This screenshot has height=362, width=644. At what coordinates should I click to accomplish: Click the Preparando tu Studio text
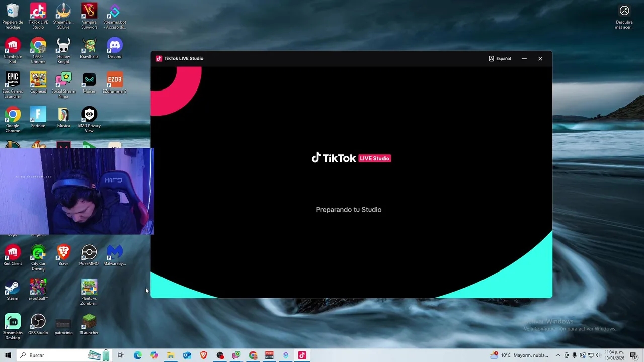click(x=349, y=210)
